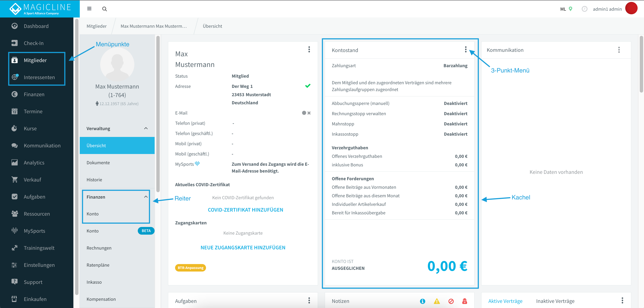Switch to Inaktive Verträge tab

click(x=555, y=301)
